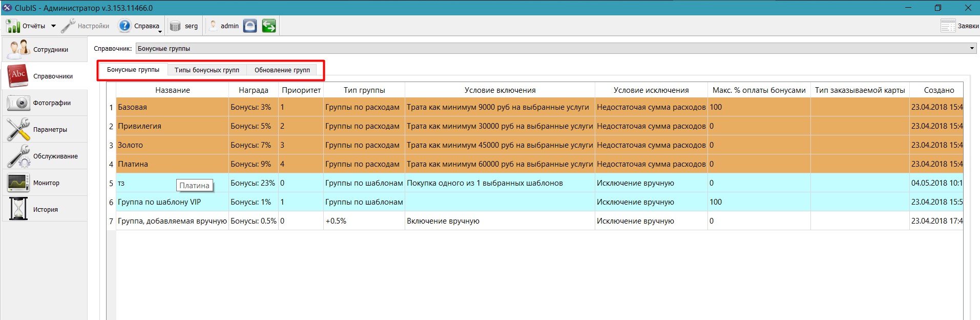The height and width of the screenshot is (320, 980).
Task: Open История hourglass icon in sidebar
Action: [x=18, y=209]
